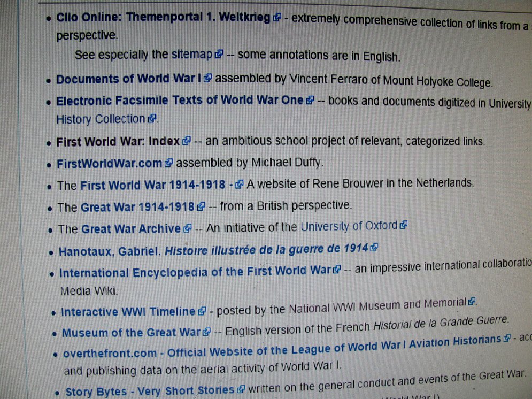This screenshot has width=532, height=399.
Task: Click the external-link icon after 'Great War Archive'
Action: coord(187,228)
